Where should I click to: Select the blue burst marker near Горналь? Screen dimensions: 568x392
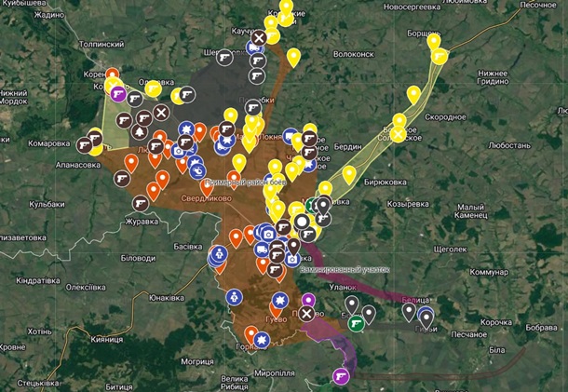click(263, 341)
